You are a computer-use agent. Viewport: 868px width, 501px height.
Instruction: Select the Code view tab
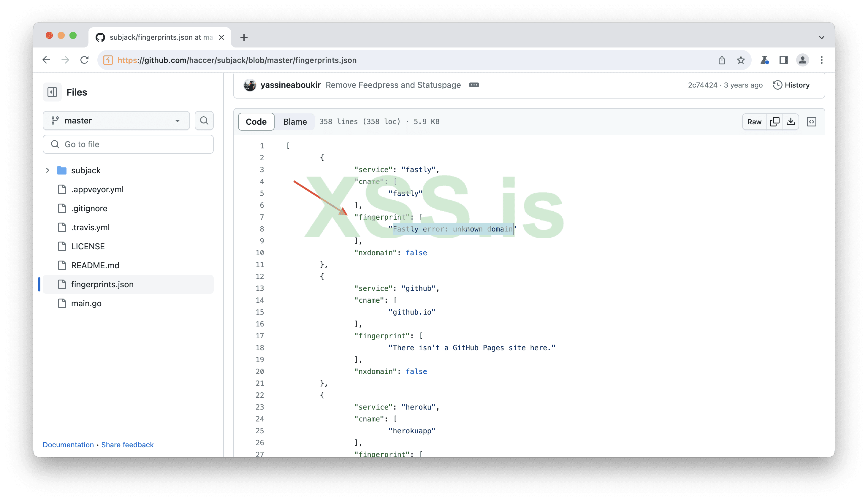tap(256, 121)
